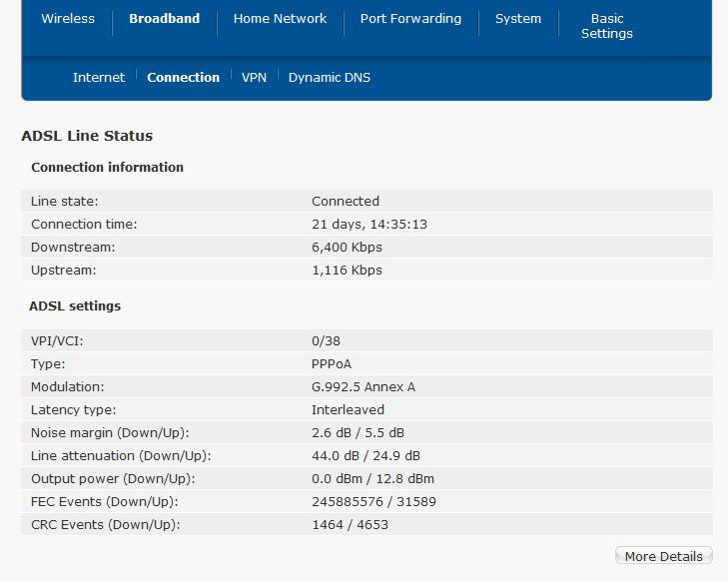
Task: Click the 1,116 Kbps upstream value
Action: point(347,271)
